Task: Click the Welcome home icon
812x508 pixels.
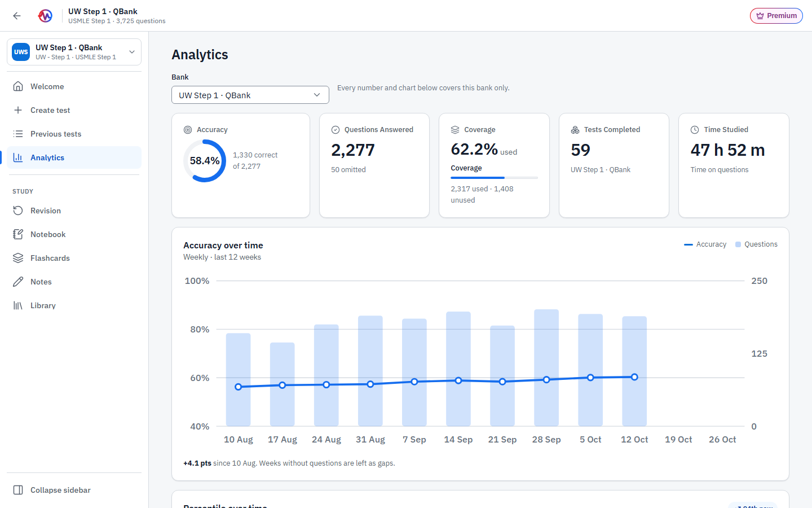Action: (18, 86)
